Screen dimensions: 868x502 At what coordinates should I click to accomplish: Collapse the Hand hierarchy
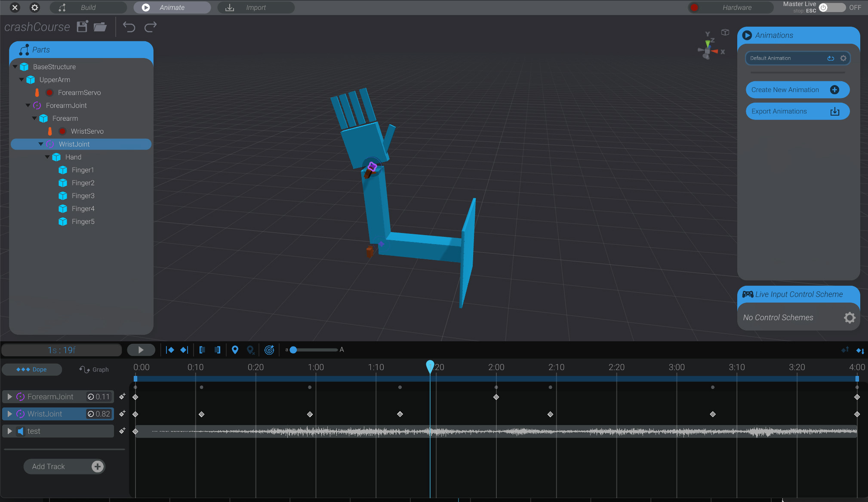coord(47,157)
